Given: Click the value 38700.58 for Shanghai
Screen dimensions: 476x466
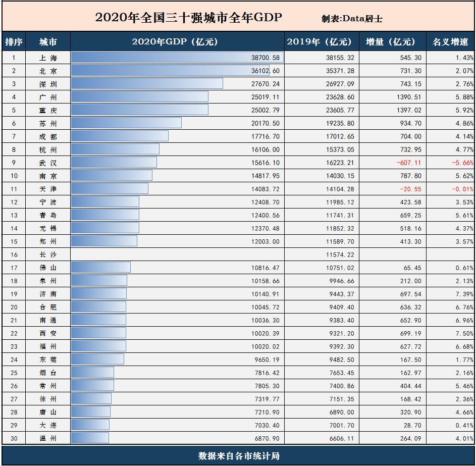Looking at the screenshot, I should click(266, 58).
